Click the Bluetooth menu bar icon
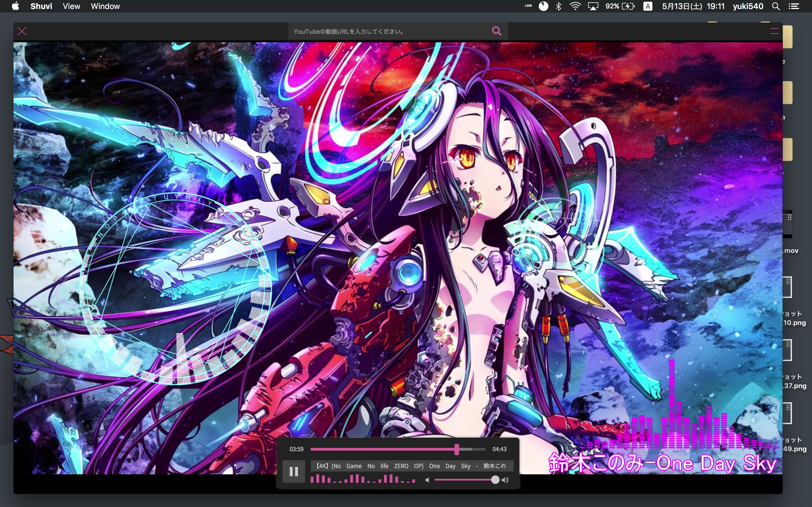Image resolution: width=812 pixels, height=507 pixels. tap(559, 6)
